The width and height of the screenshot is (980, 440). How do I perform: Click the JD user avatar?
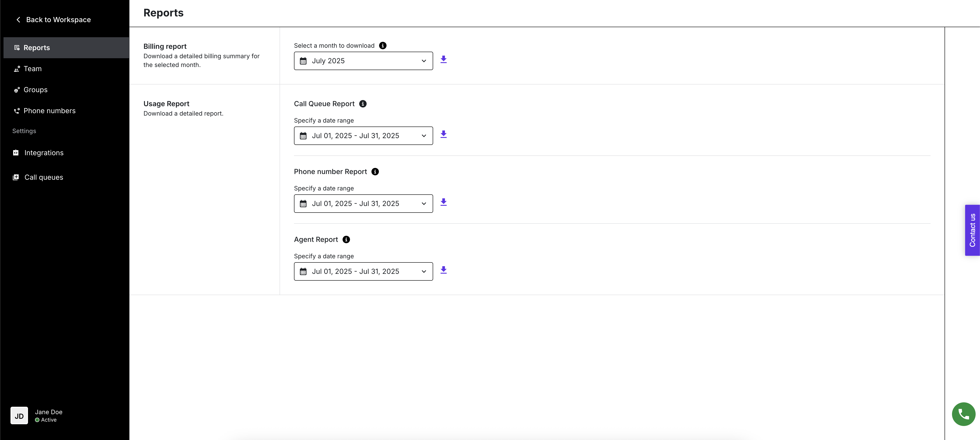pyautogui.click(x=19, y=416)
